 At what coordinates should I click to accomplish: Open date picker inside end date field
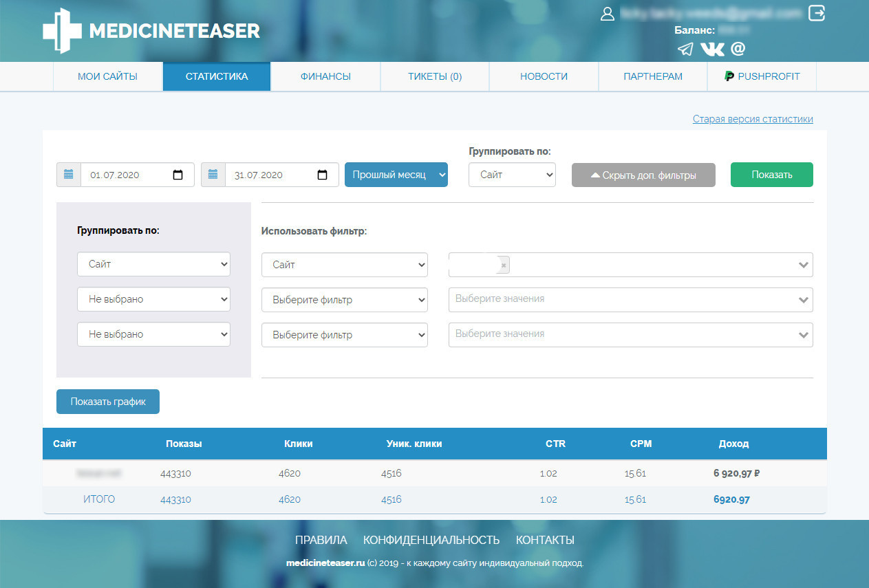tap(323, 175)
